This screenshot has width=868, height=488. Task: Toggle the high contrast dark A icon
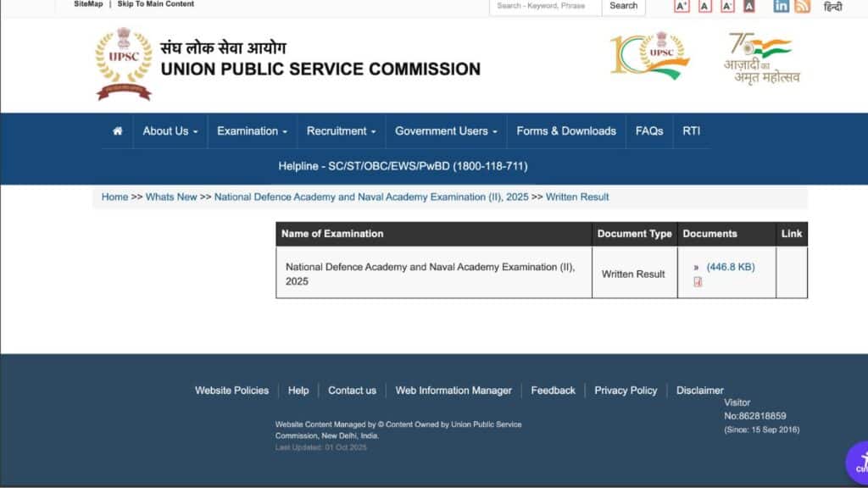pyautogui.click(x=748, y=6)
